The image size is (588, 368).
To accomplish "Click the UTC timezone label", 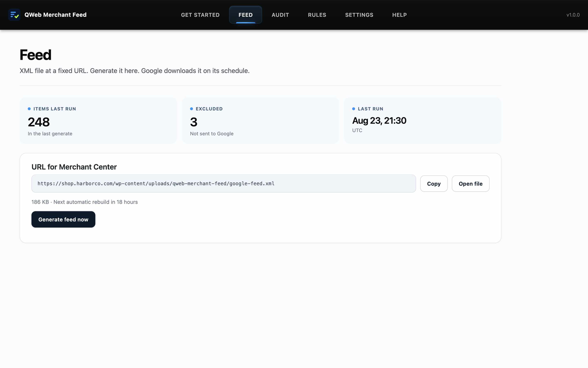I will 357,130.
